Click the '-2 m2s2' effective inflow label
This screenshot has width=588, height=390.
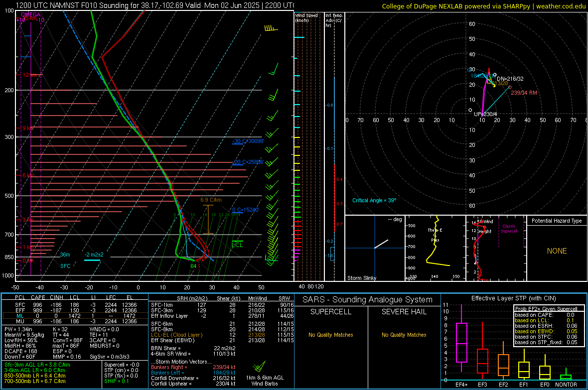point(94,255)
